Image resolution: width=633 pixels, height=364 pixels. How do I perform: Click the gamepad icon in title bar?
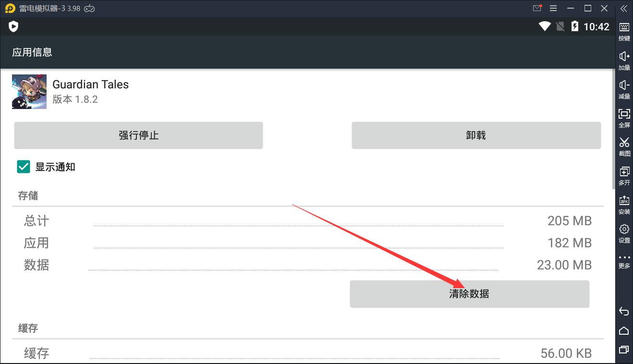click(x=89, y=9)
